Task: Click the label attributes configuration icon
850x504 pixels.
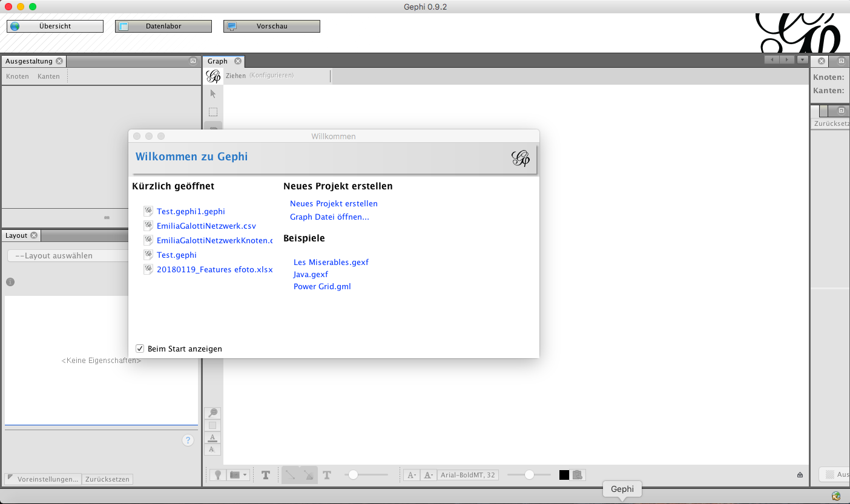Action: tap(578, 475)
